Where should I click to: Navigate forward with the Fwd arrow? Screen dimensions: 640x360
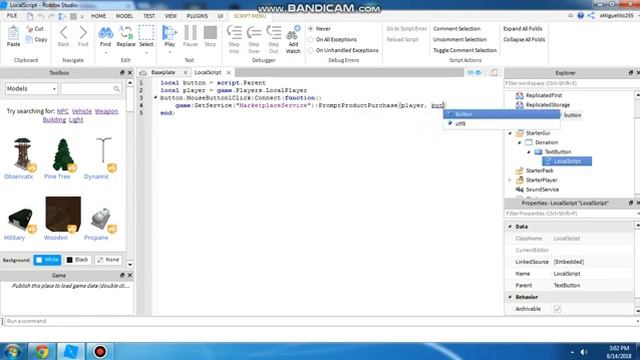click(x=83, y=33)
